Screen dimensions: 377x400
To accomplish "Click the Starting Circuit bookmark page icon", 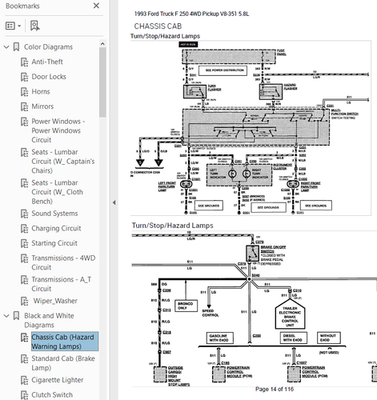I will [x=24, y=243].
